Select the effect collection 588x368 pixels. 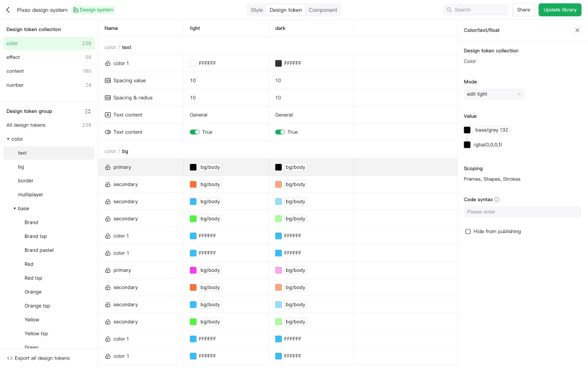(x=49, y=57)
